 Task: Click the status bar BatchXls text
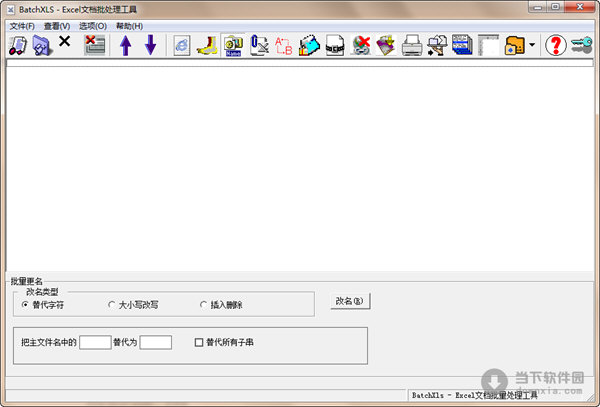click(x=474, y=395)
